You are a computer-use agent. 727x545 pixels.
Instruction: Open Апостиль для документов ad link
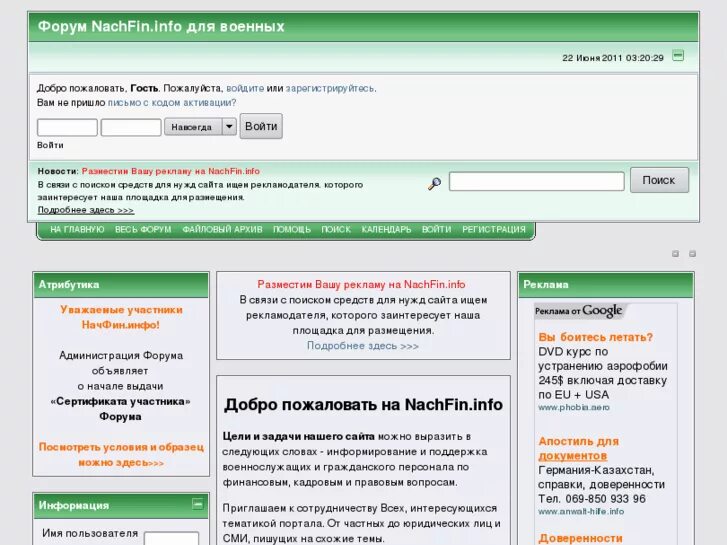point(579,449)
